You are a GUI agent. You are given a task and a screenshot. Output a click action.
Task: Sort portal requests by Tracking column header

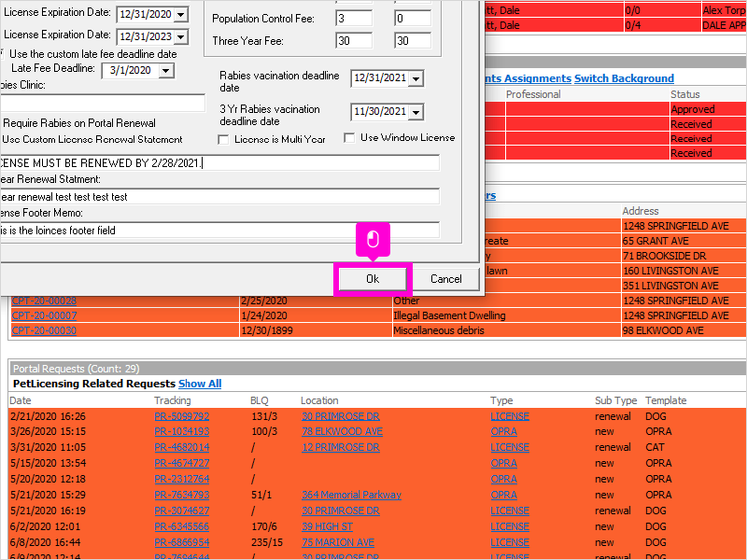(172, 400)
